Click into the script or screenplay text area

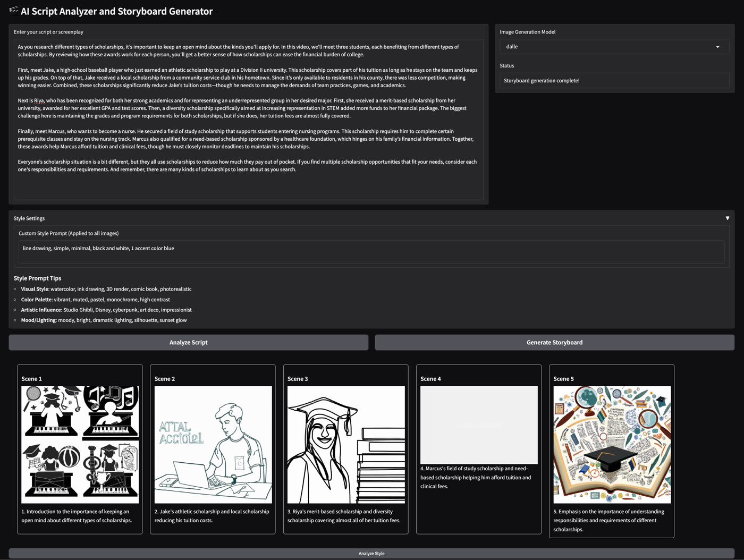248,120
